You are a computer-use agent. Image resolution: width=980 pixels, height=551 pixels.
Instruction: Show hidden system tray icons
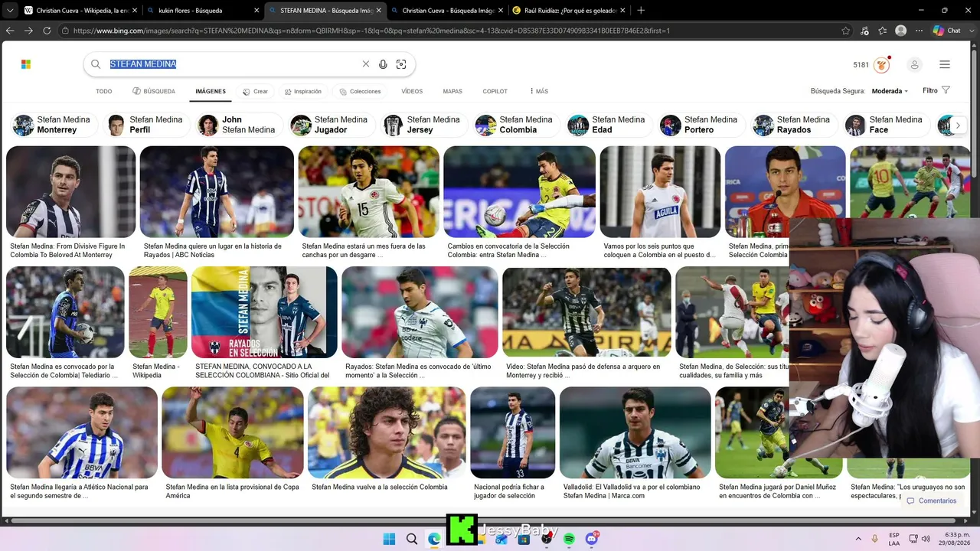click(858, 540)
